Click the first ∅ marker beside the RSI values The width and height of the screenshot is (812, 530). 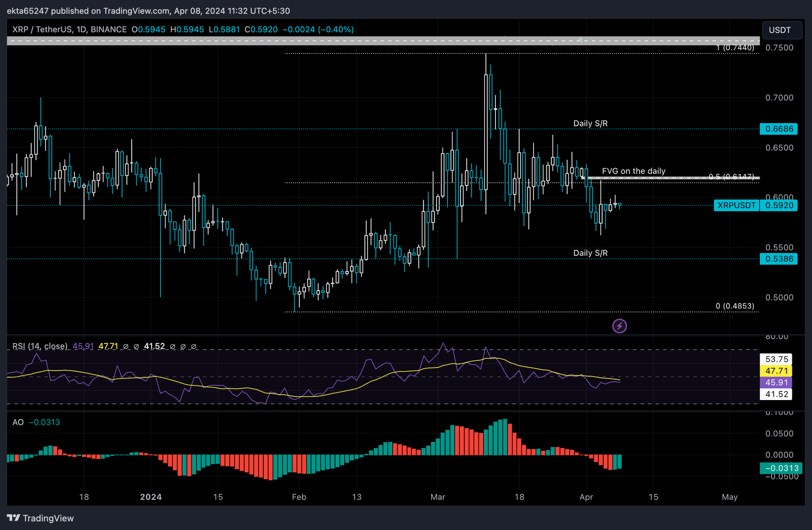125,347
